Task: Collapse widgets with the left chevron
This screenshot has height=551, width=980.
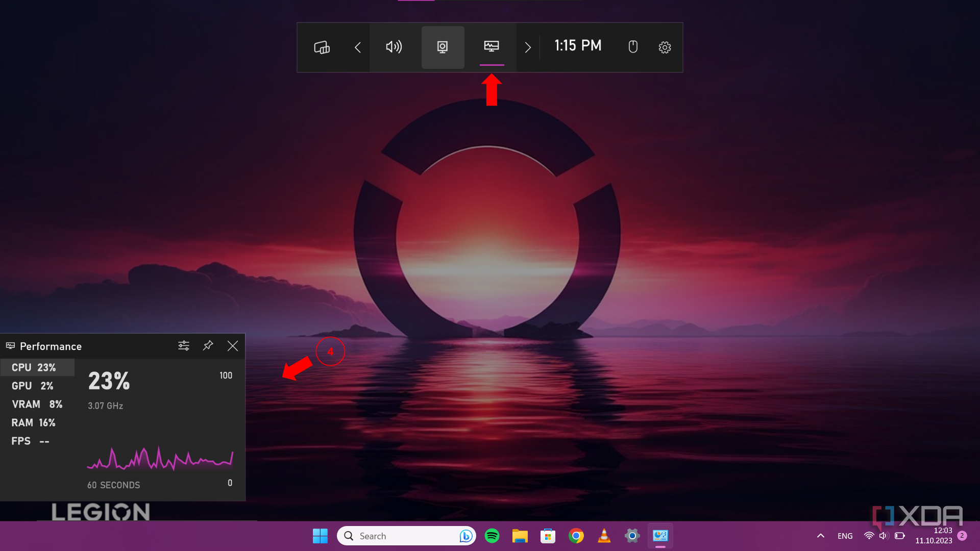Action: (x=357, y=47)
